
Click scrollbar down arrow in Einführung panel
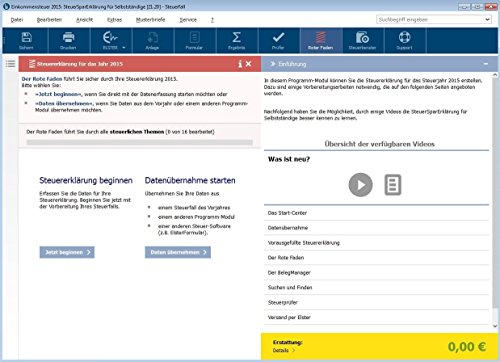(x=495, y=326)
